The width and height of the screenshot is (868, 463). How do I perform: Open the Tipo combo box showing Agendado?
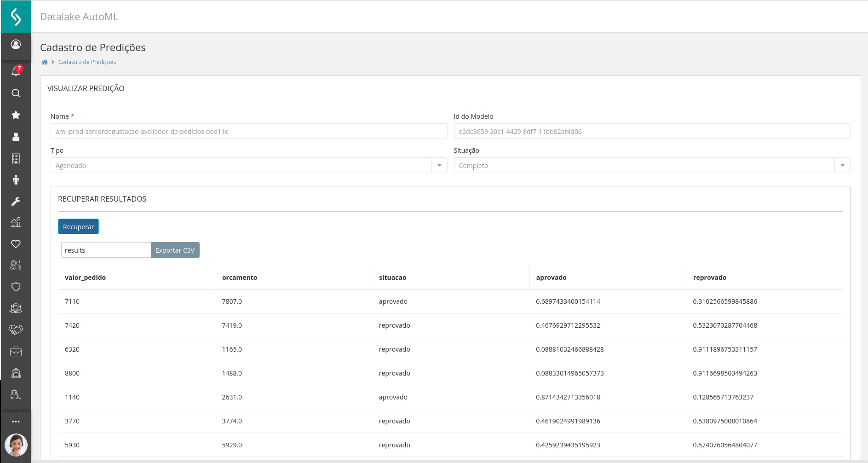(x=249, y=165)
